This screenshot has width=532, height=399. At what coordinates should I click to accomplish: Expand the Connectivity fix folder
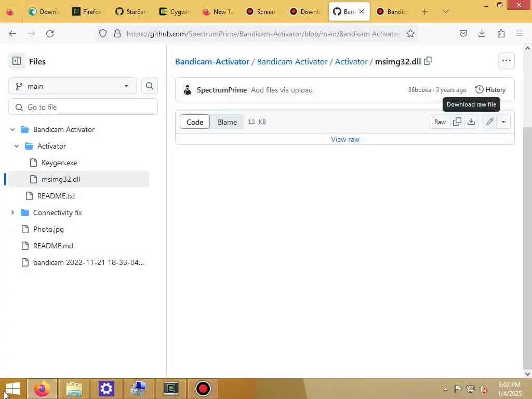pos(12,212)
